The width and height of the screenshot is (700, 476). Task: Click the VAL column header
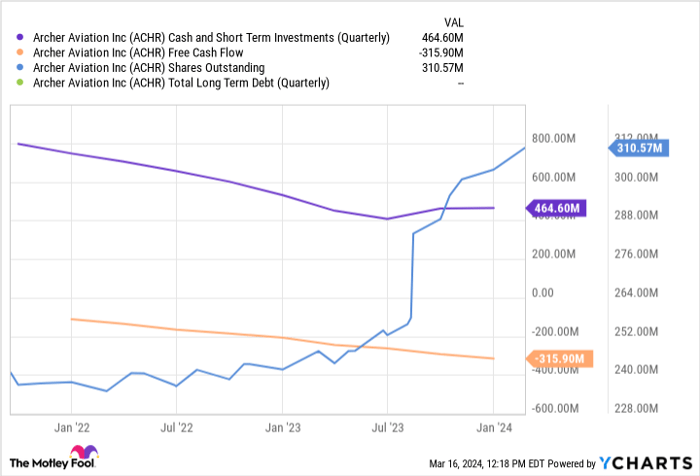[x=454, y=20]
